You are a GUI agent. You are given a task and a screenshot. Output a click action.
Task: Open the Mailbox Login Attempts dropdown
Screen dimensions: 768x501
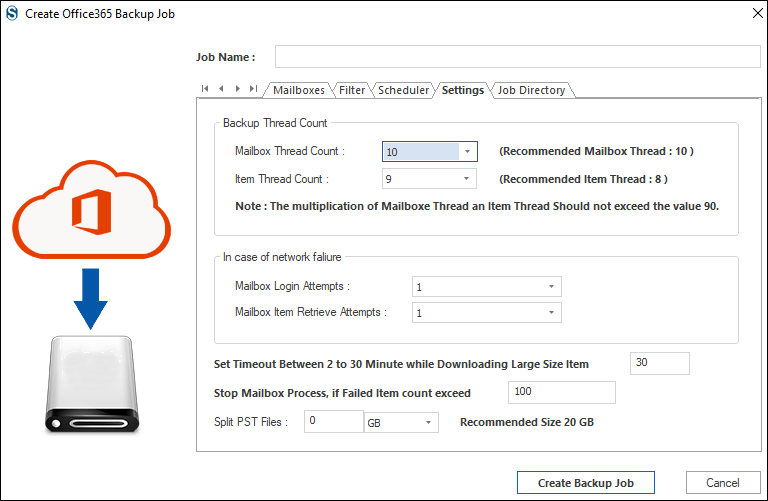pyautogui.click(x=551, y=286)
